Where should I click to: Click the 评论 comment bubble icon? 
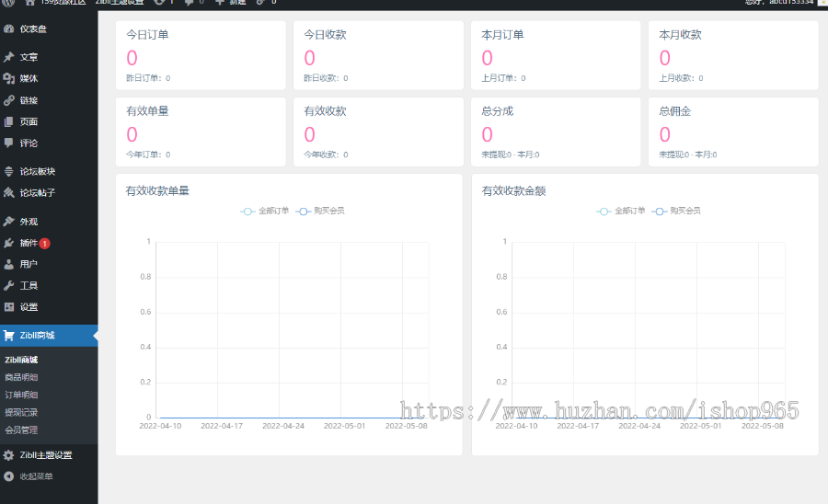click(8, 143)
